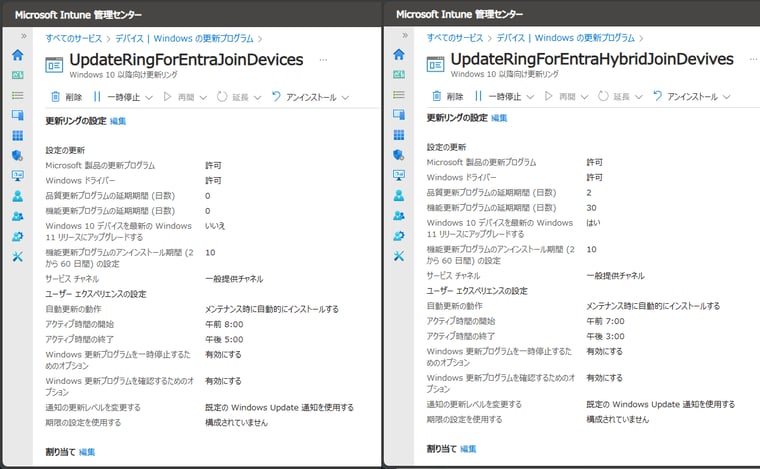Expand left window sidebar with » chevron
This screenshot has width=760, height=469.
click(24, 36)
